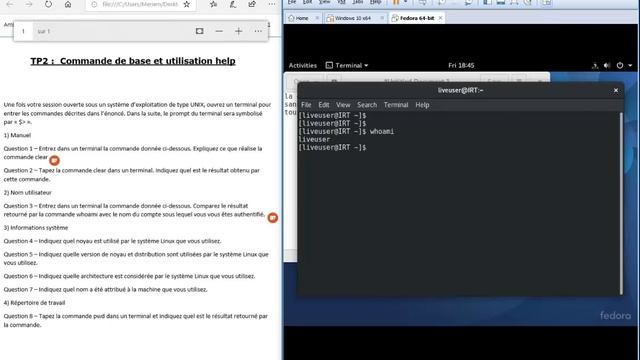The width and height of the screenshot is (640, 360).
Task: Open the Terminal application menu in the top bar
Action: click(x=347, y=65)
